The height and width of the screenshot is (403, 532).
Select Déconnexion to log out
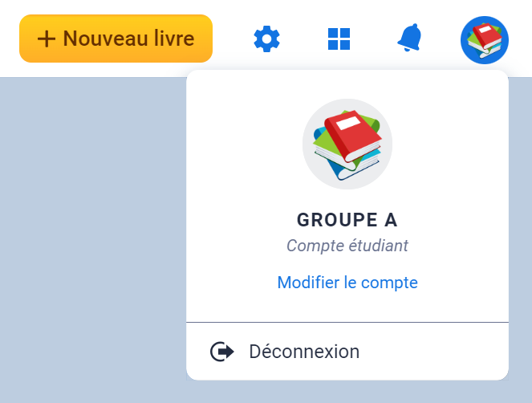[x=304, y=352]
